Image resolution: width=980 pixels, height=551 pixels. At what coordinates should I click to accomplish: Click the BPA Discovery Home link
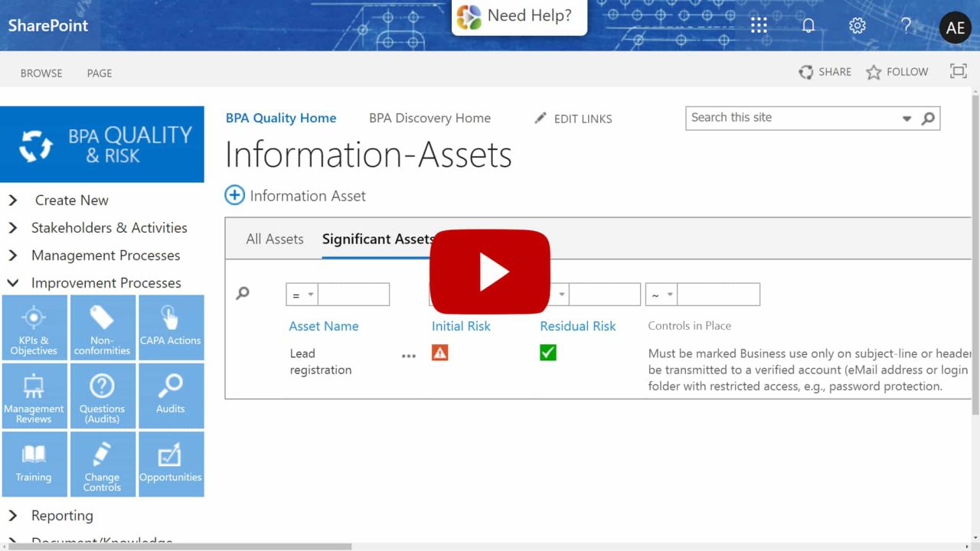(430, 118)
